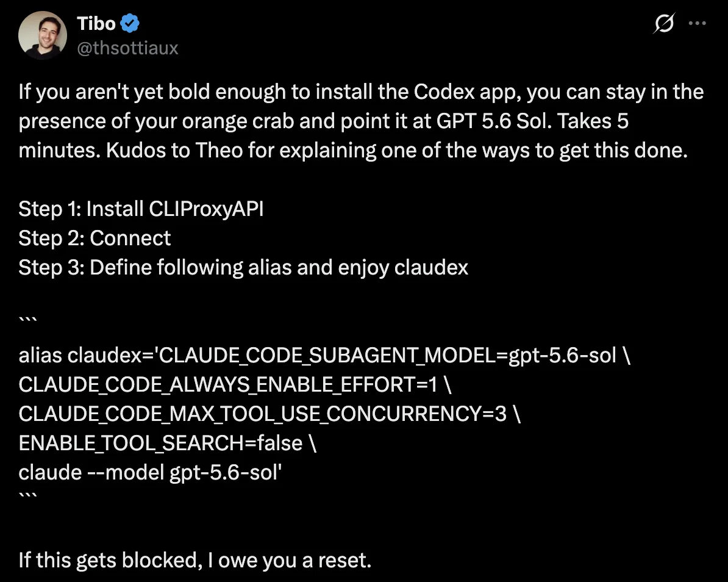728x582 pixels.
Task: Click the sentence about owing a reset
Action: [x=195, y=560]
